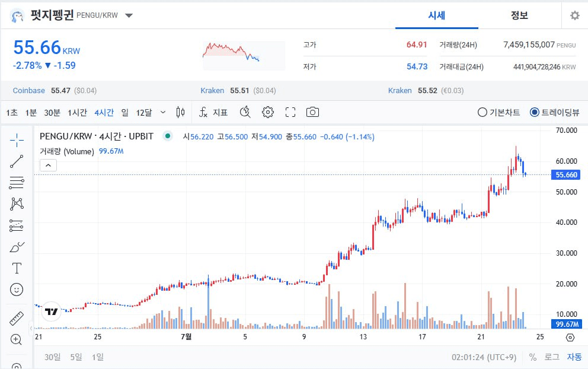Click the -2.78% change figure
This screenshot has width=588, height=369.
tap(27, 65)
